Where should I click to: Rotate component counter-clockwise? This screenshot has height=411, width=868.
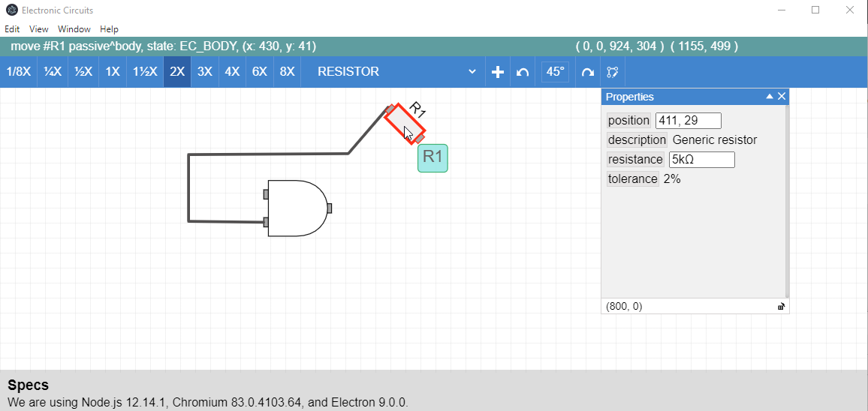pos(523,72)
